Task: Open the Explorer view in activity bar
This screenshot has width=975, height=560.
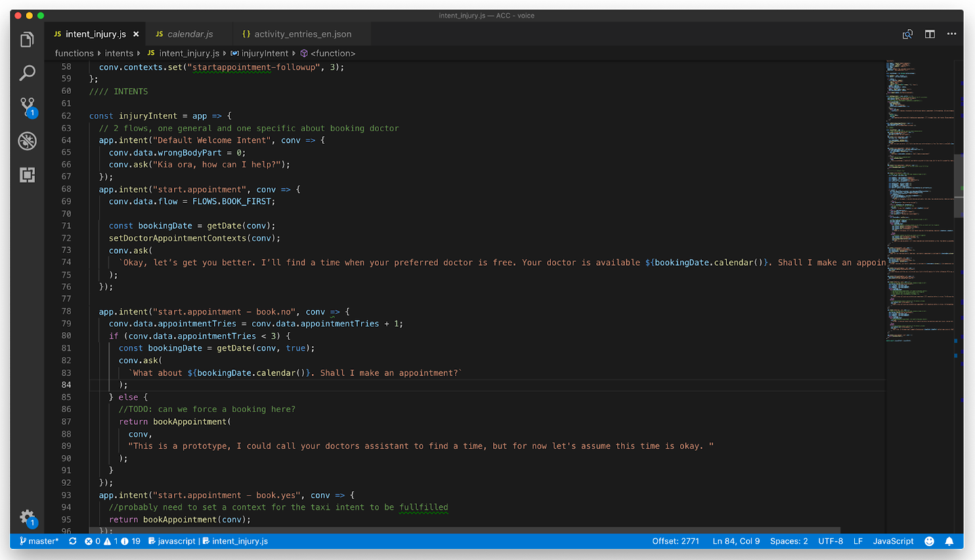Action: pos(27,39)
